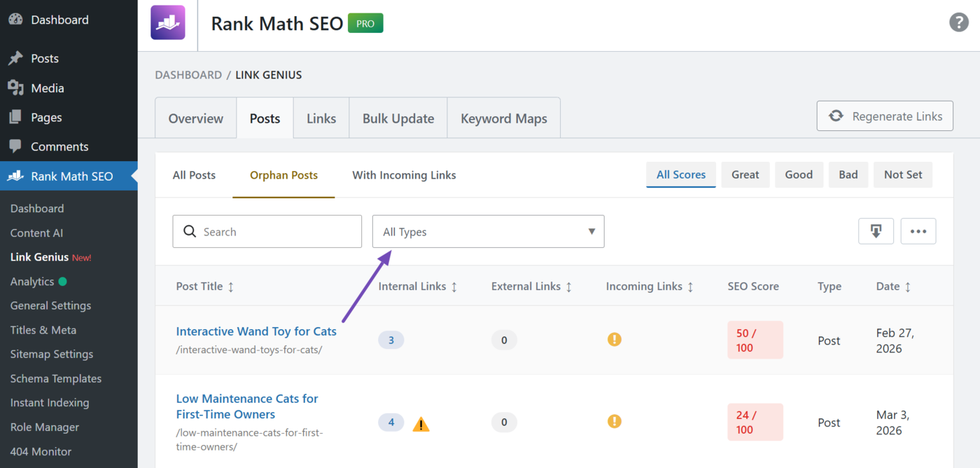980x468 pixels.
Task: Click the Comments bubble icon in sidebar
Action: [x=15, y=146]
